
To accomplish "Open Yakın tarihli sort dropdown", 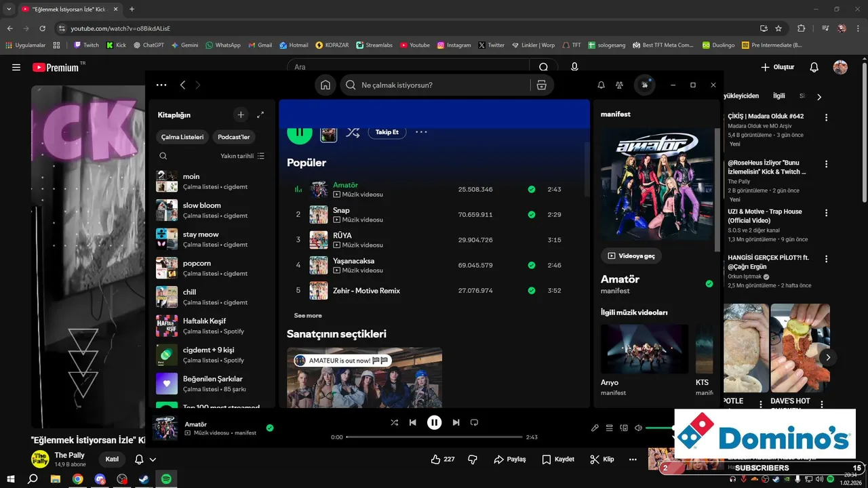I will pos(243,156).
